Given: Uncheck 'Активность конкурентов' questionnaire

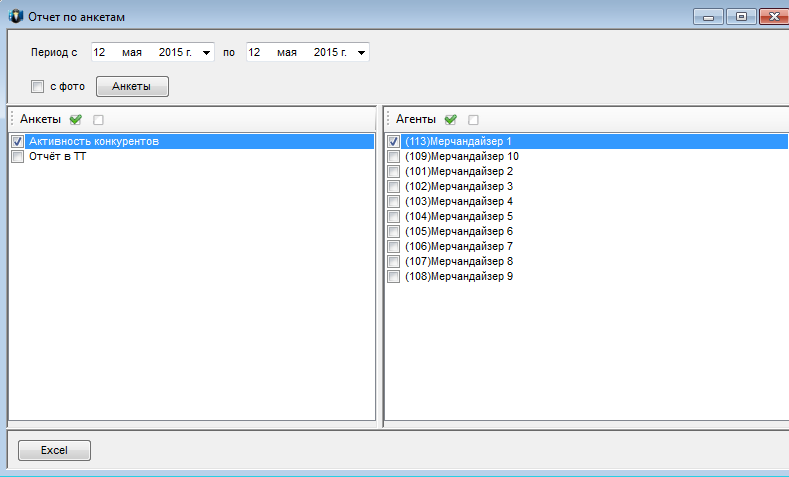Looking at the screenshot, I should coord(17,142).
